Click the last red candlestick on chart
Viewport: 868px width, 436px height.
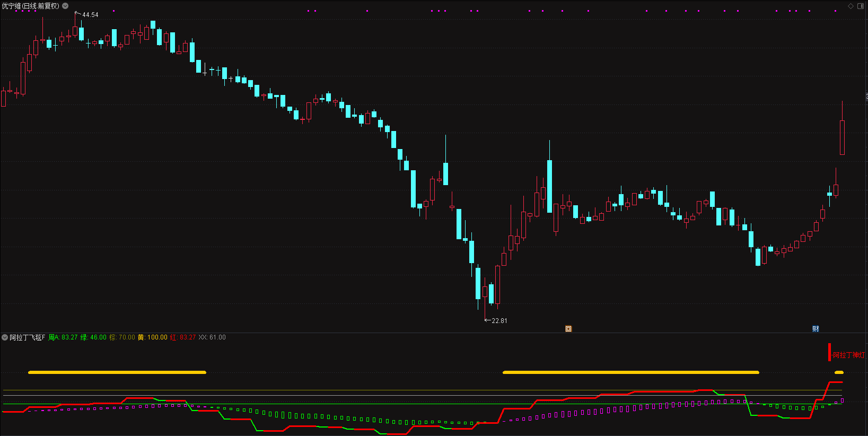(842, 137)
